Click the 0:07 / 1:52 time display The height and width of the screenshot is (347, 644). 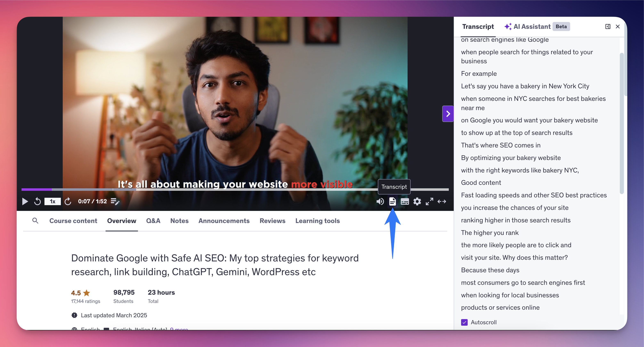click(92, 201)
